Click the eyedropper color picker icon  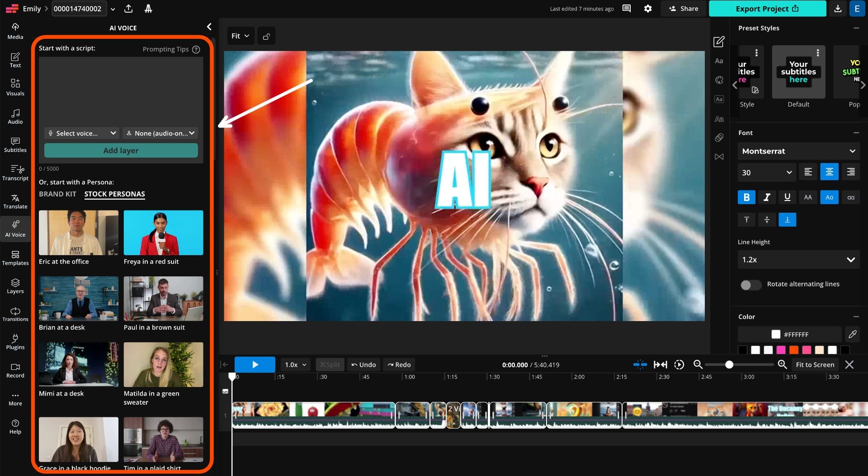(852, 334)
